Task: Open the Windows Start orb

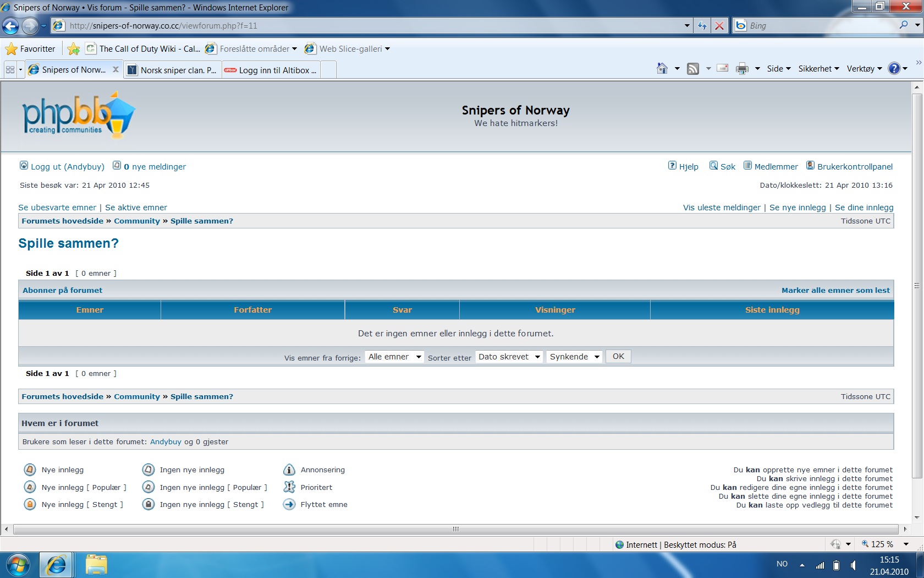Action: 18,565
